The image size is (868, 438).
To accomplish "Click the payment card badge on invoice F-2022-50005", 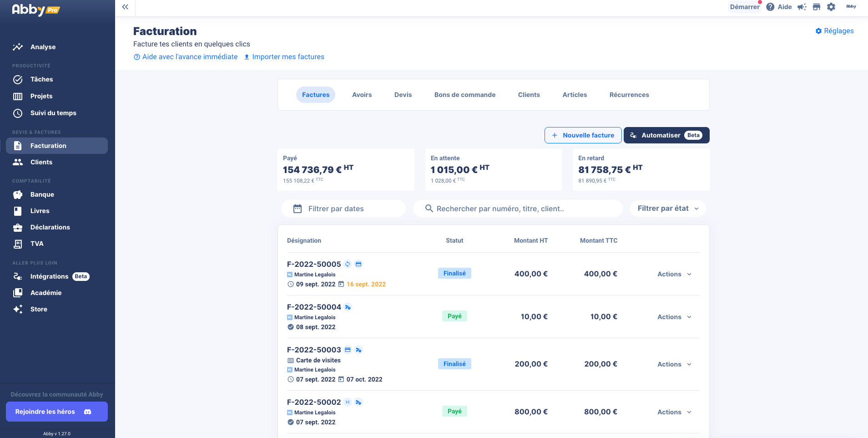I will 359,264.
